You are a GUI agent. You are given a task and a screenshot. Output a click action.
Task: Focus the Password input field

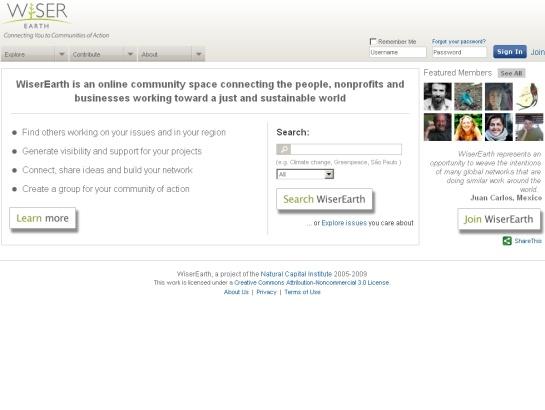coord(459,52)
